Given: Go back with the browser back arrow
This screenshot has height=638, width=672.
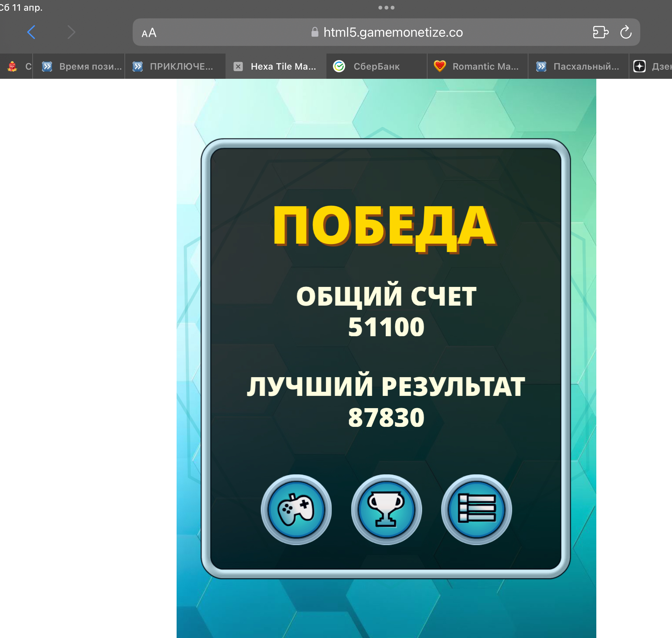Looking at the screenshot, I should 31,33.
